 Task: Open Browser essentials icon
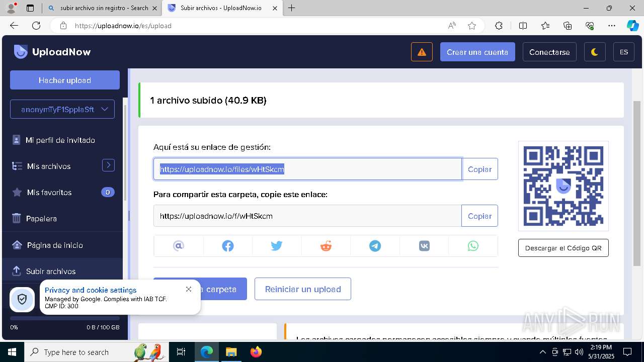pyautogui.click(x=590, y=26)
